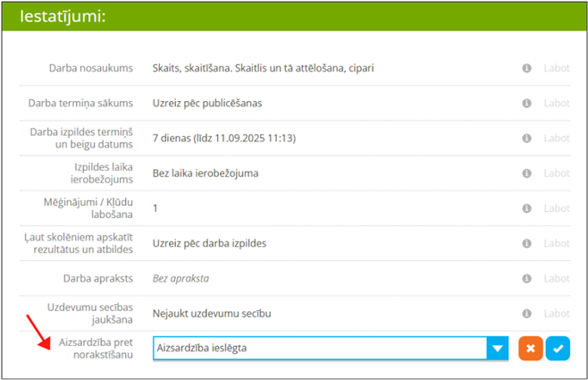
Task: Click Labot for Izpildes laika ierobežojums
Action: [556, 173]
